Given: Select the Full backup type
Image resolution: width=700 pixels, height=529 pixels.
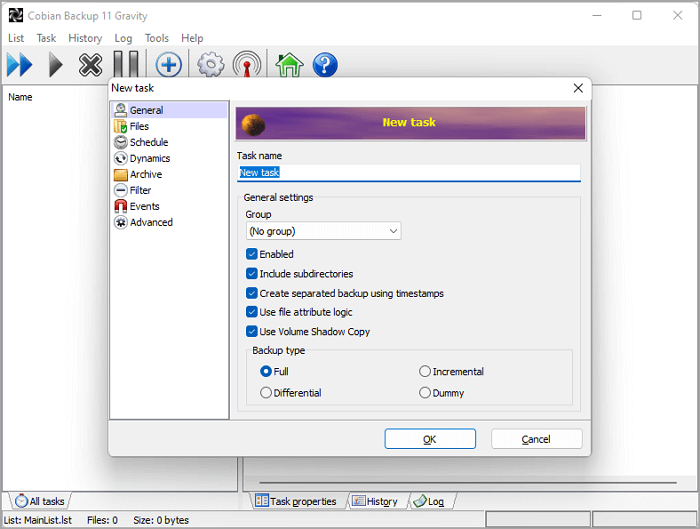Looking at the screenshot, I should point(266,371).
